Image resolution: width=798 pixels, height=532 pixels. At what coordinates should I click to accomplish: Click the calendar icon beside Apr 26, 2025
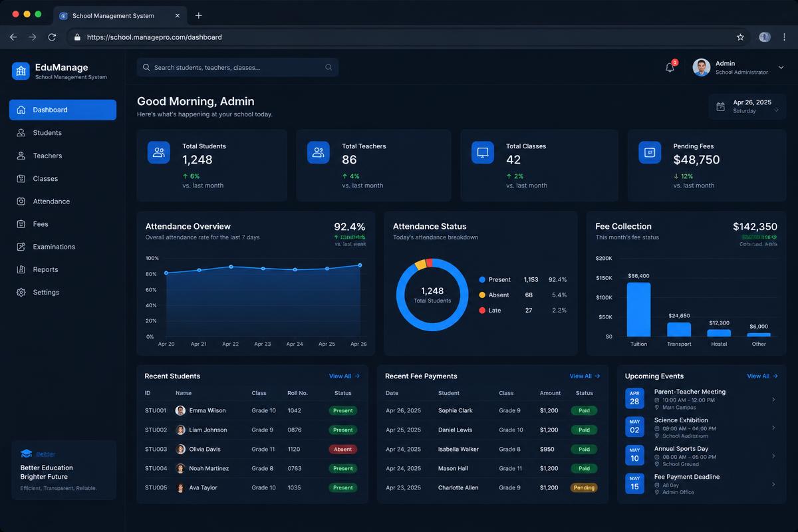pos(720,106)
